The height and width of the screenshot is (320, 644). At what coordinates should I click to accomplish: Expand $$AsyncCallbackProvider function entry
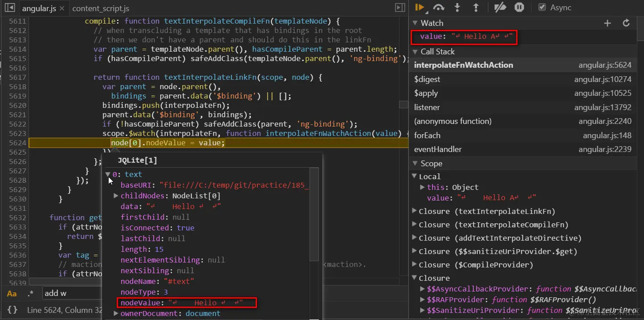423,289
